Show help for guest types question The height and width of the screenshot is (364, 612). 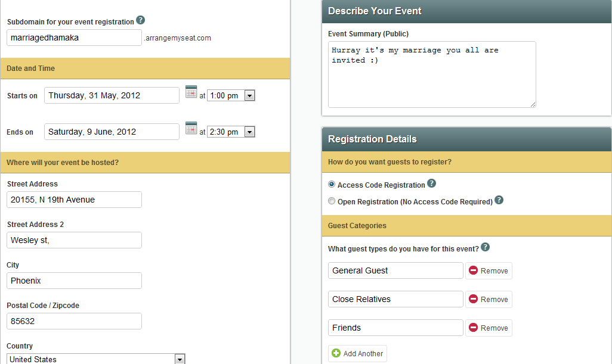(x=485, y=247)
